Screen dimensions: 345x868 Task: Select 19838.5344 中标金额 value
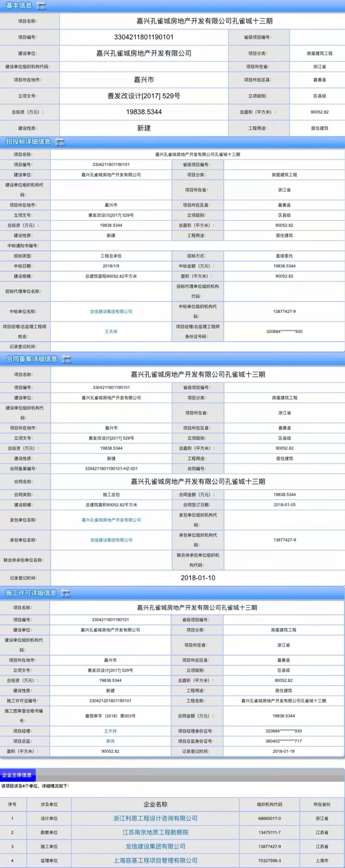pyautogui.click(x=284, y=266)
